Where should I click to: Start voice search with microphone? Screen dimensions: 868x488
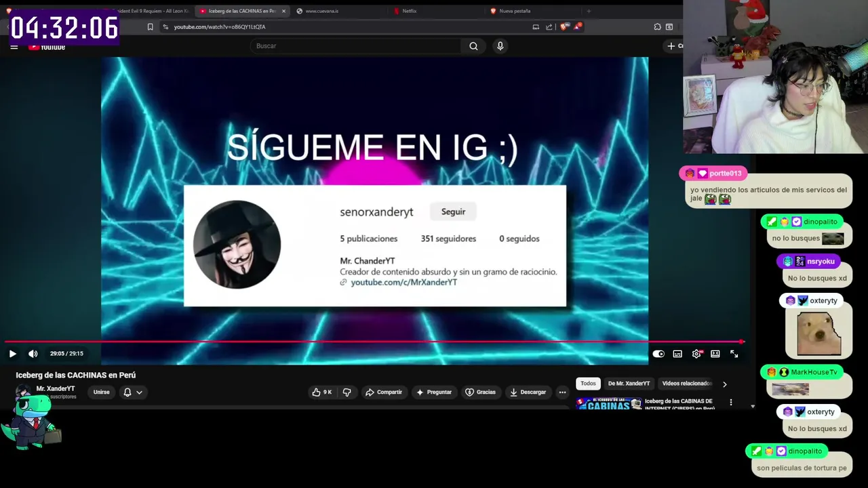coord(500,46)
